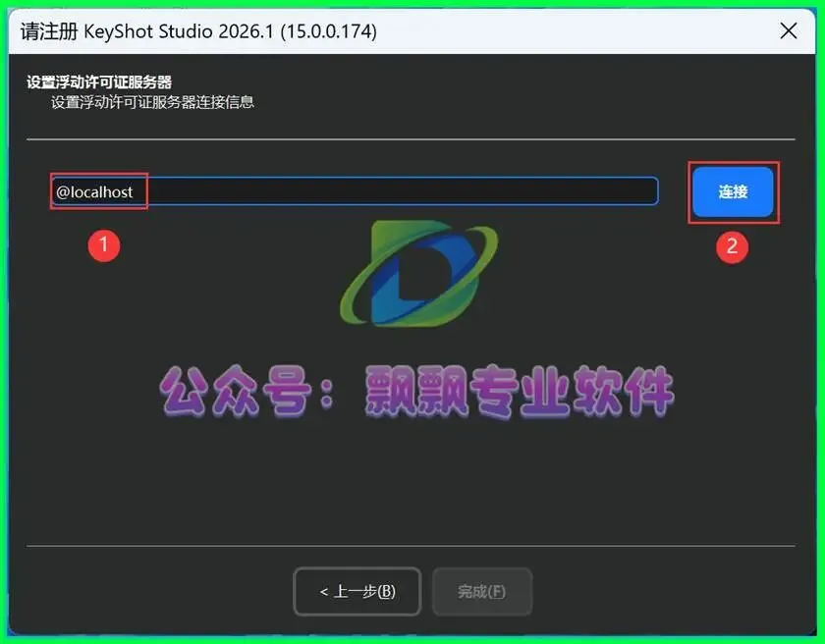
Task: Click the dialog title 请注册 KeyShot Studio 2026.1
Action: tap(198, 31)
